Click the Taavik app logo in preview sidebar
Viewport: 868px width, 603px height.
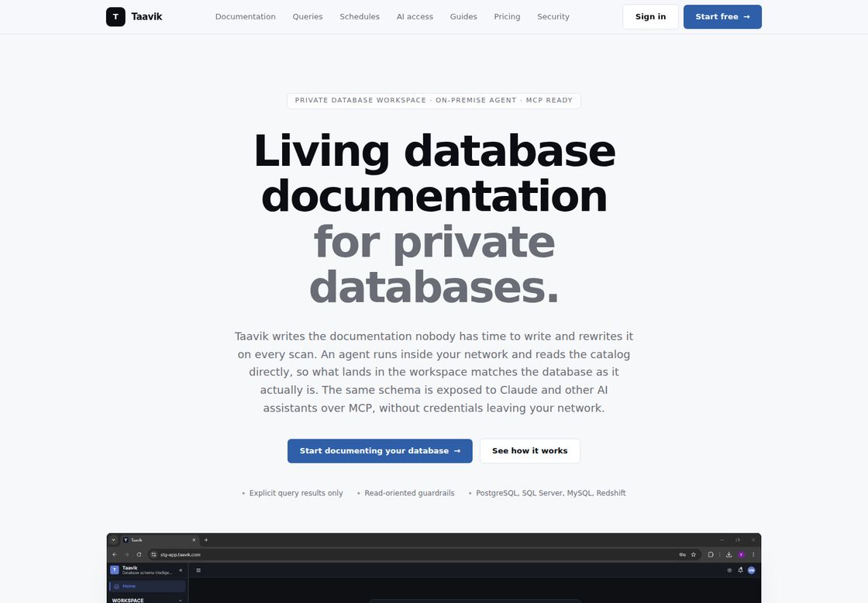coord(115,570)
